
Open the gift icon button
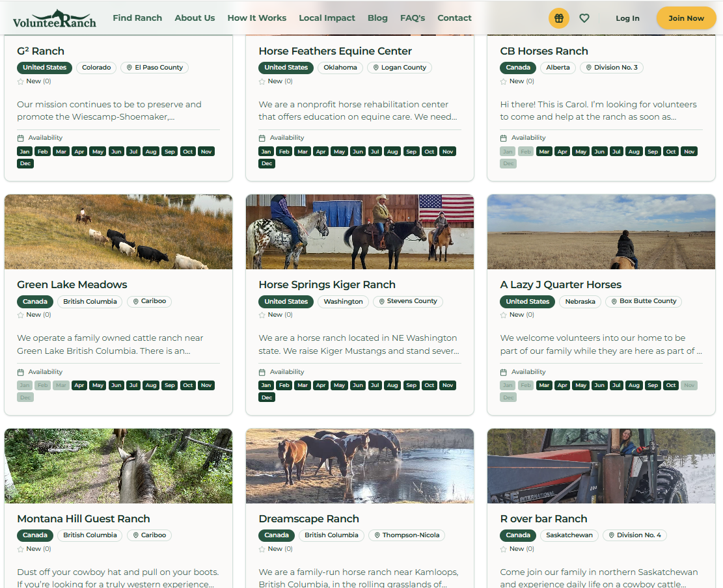pos(559,18)
